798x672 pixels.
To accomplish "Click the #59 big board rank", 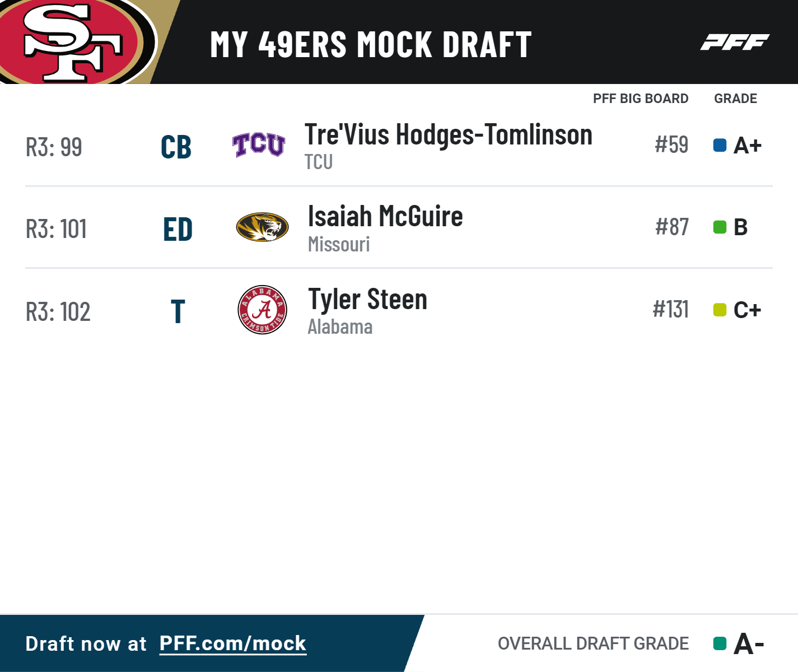I will 671,144.
